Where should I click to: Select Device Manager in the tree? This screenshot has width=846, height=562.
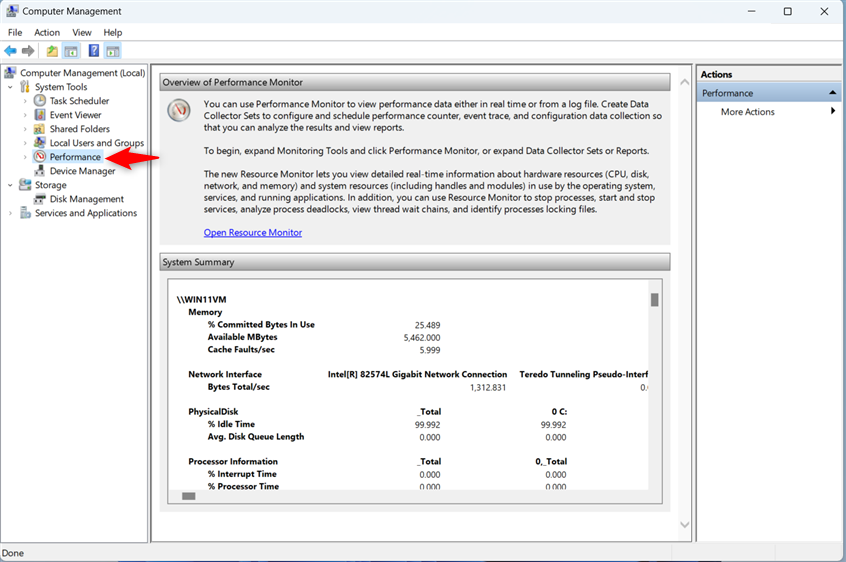83,171
